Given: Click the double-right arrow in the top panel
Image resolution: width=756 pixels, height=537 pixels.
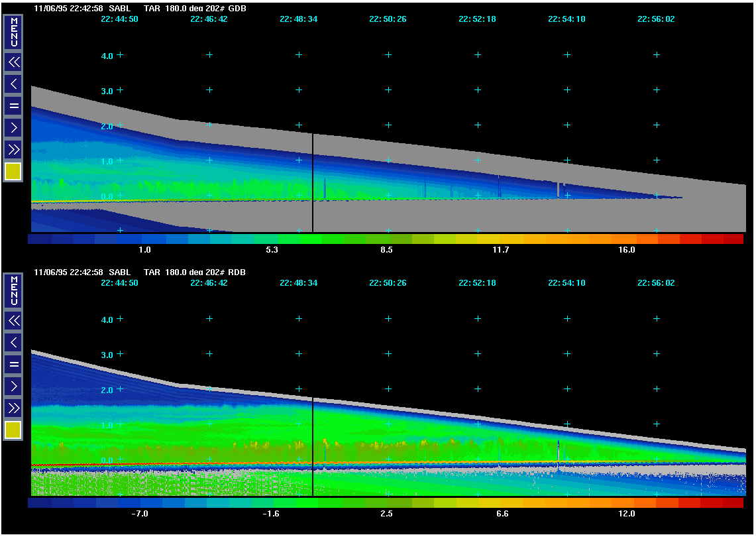Looking at the screenshot, I should [x=13, y=149].
